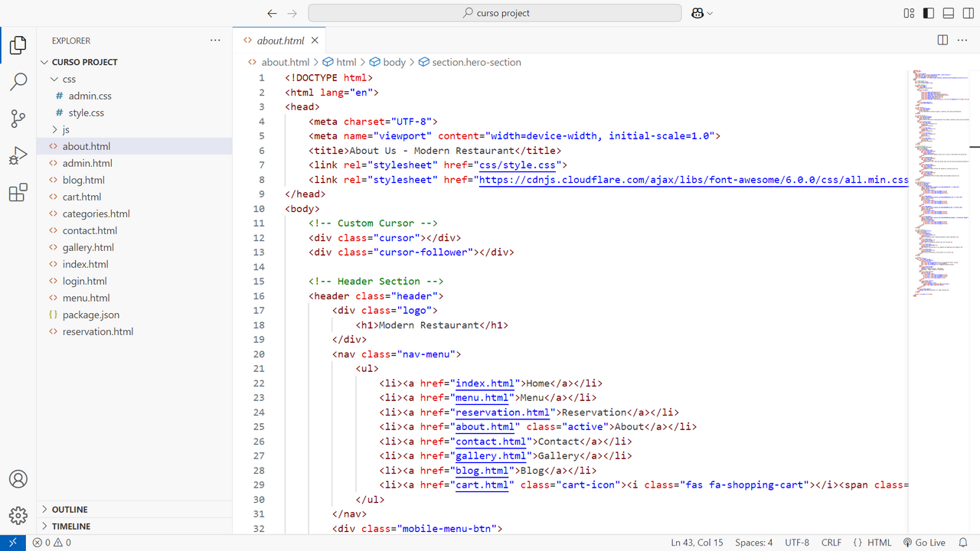Click UTF-8 encoding in status bar

coord(797,543)
